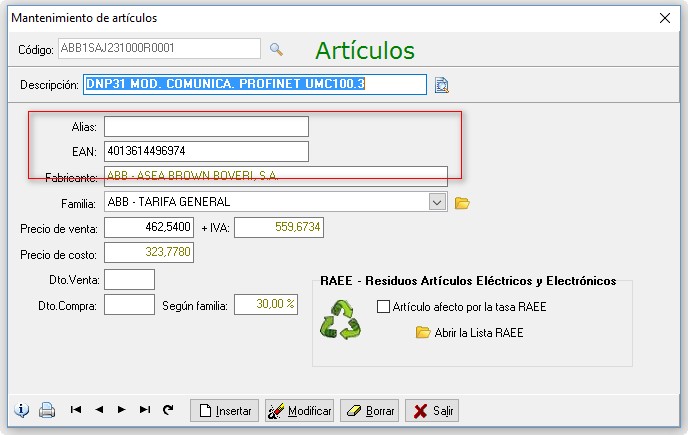The height and width of the screenshot is (435, 688).
Task: Go to the first record
Action: (x=75, y=410)
